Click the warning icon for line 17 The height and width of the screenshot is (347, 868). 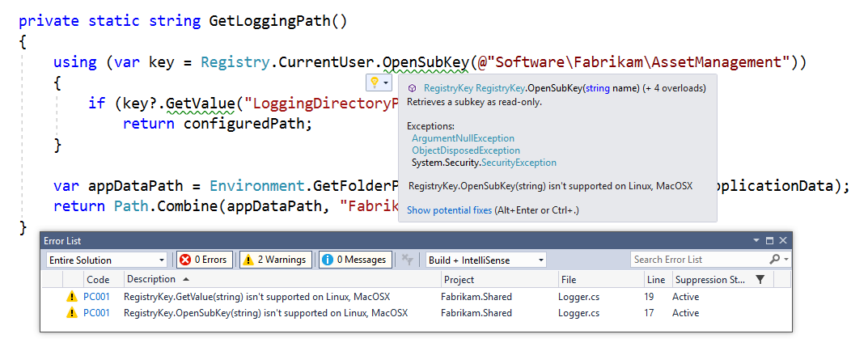[x=71, y=313]
